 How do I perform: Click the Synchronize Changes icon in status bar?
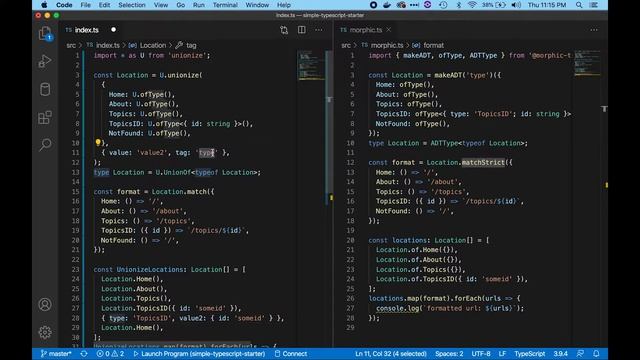pyautogui.click(x=84, y=354)
